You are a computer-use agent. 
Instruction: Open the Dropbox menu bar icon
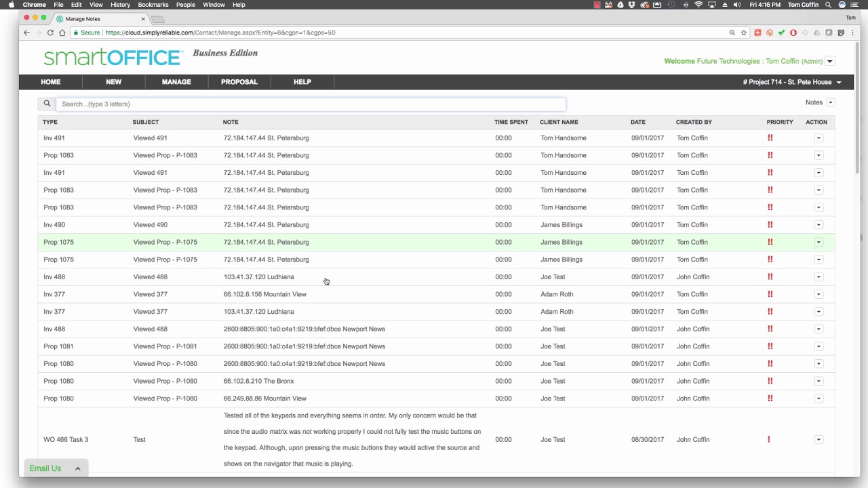point(632,5)
